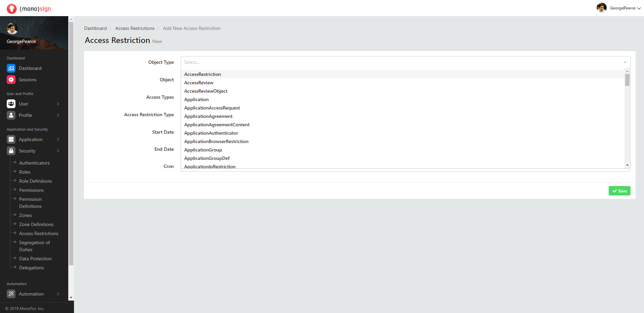Go to Access Restrictions breadcrumb link
This screenshot has height=313, width=644.
tap(135, 28)
